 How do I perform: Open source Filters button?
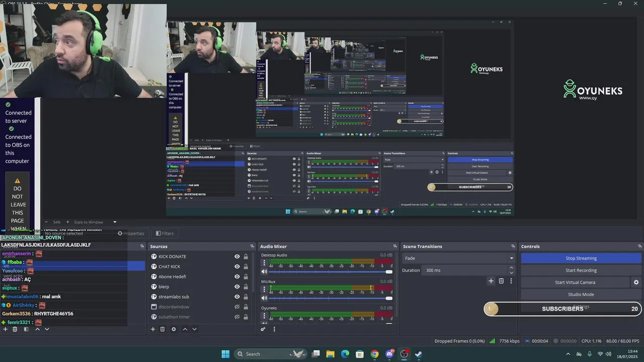tap(165, 233)
